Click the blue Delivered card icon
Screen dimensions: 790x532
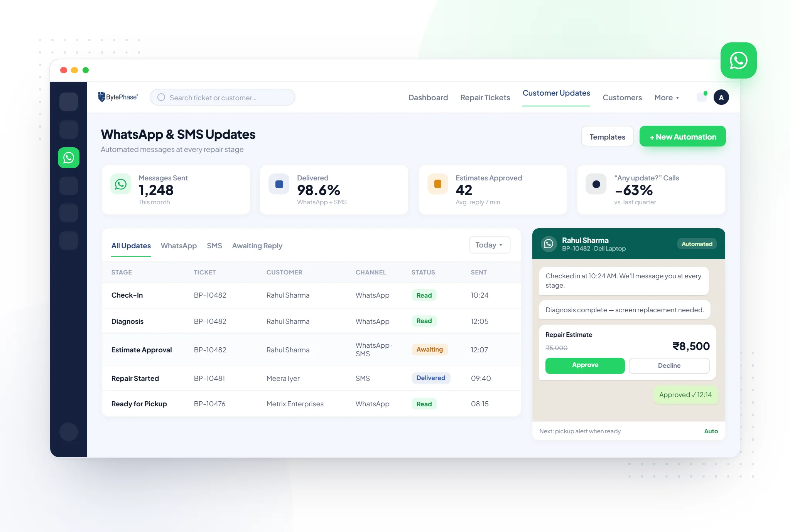click(x=279, y=184)
